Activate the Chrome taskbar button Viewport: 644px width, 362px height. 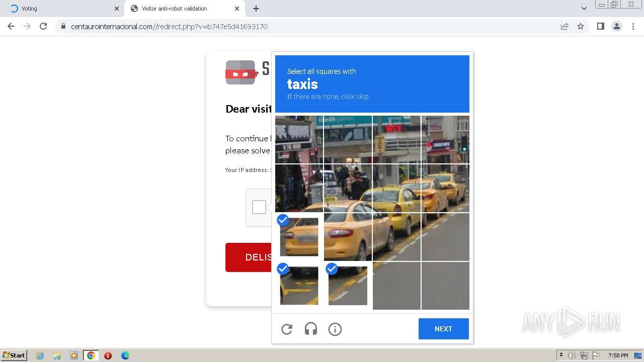[x=91, y=355]
